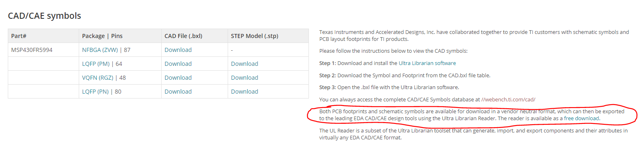Download STEP model for LQFP (PN) 80-pin
The height and width of the screenshot is (148, 644).
coord(244,92)
